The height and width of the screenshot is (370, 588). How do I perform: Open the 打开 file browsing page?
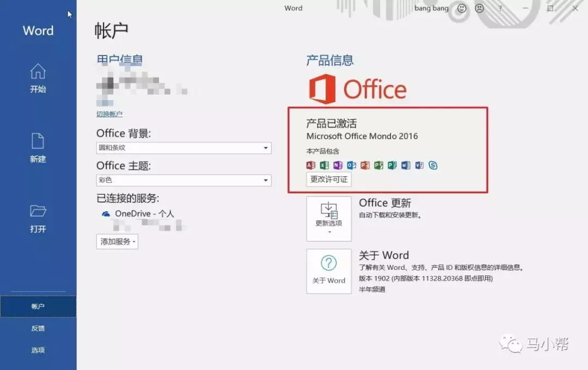pos(38,219)
